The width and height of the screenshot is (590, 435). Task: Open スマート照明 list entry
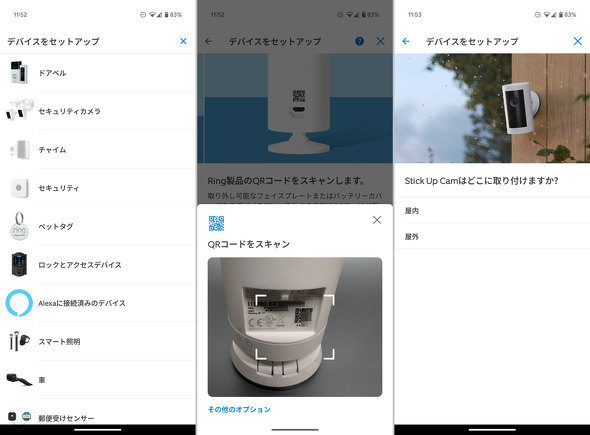pyautogui.click(x=98, y=341)
